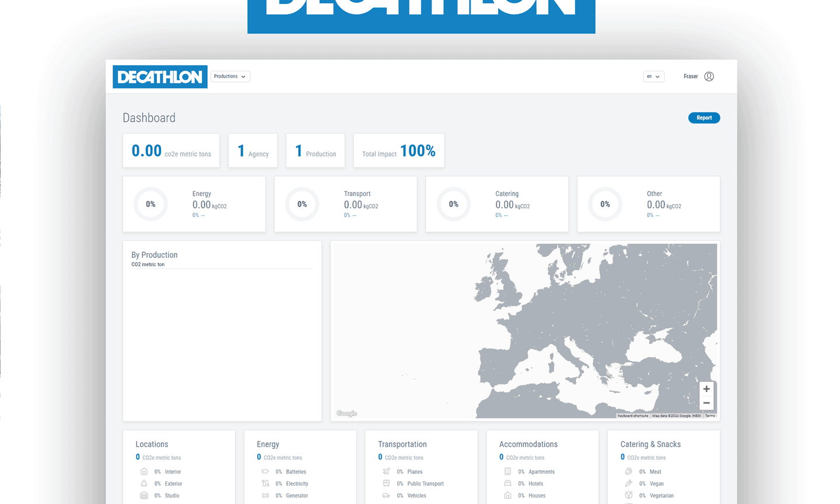This screenshot has width=840, height=504.
Task: Open the language selector showing en
Action: 653,76
